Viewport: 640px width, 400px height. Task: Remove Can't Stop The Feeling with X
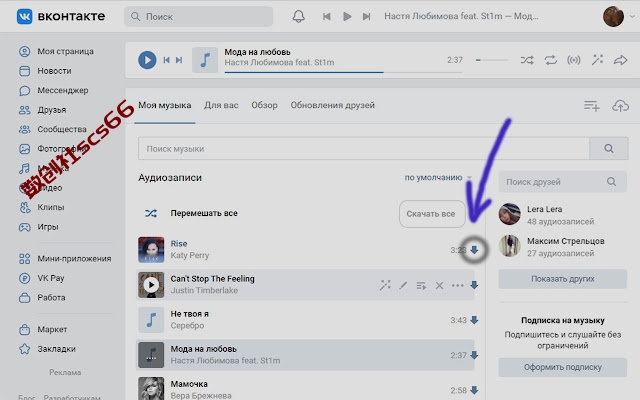point(439,285)
